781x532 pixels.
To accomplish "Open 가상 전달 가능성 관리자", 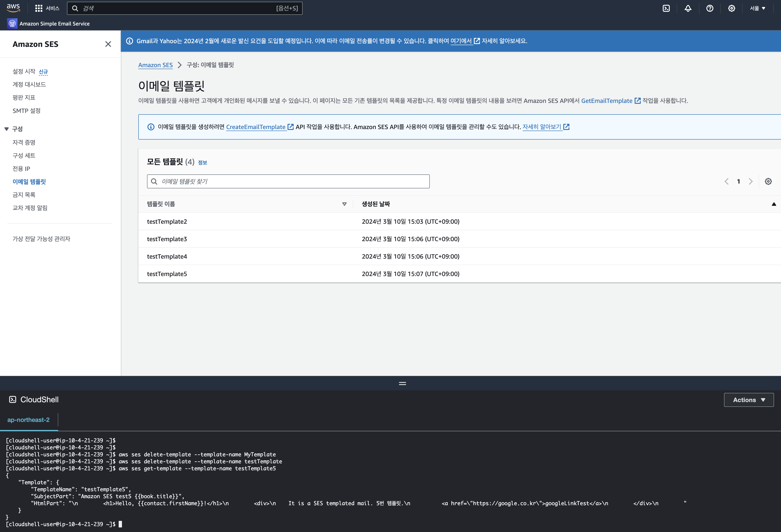I will [41, 239].
